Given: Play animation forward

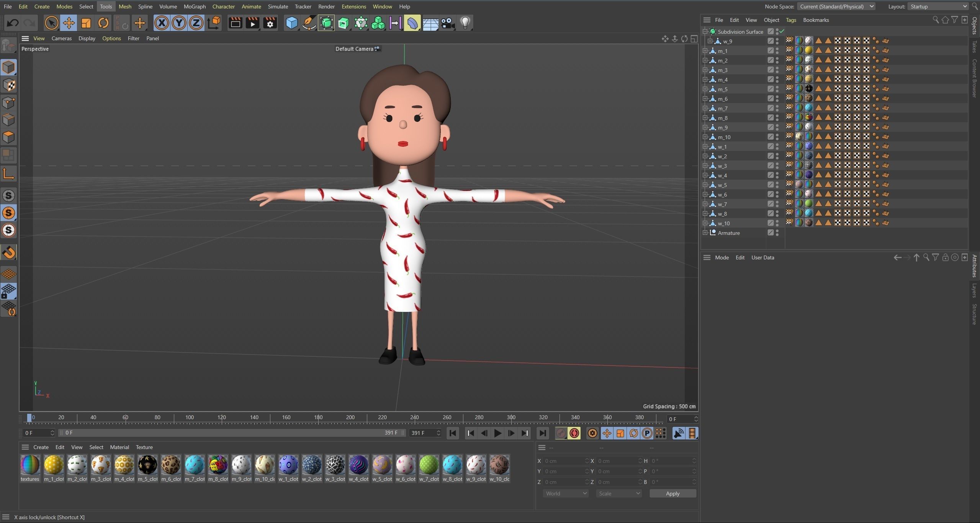Looking at the screenshot, I should click(497, 433).
